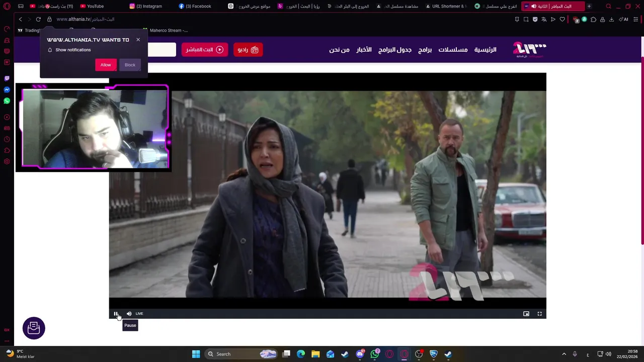Pause the live video stream
This screenshot has width=644, height=362.
coord(116,314)
